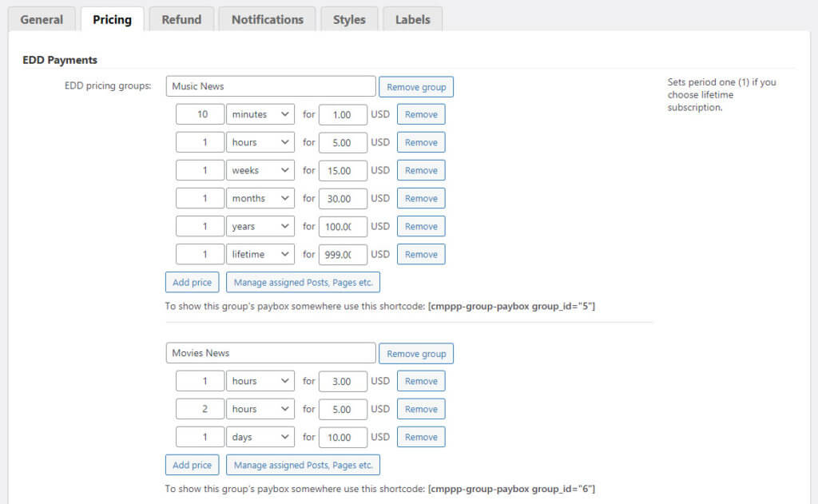Focus the Movies News group name field

click(x=271, y=353)
